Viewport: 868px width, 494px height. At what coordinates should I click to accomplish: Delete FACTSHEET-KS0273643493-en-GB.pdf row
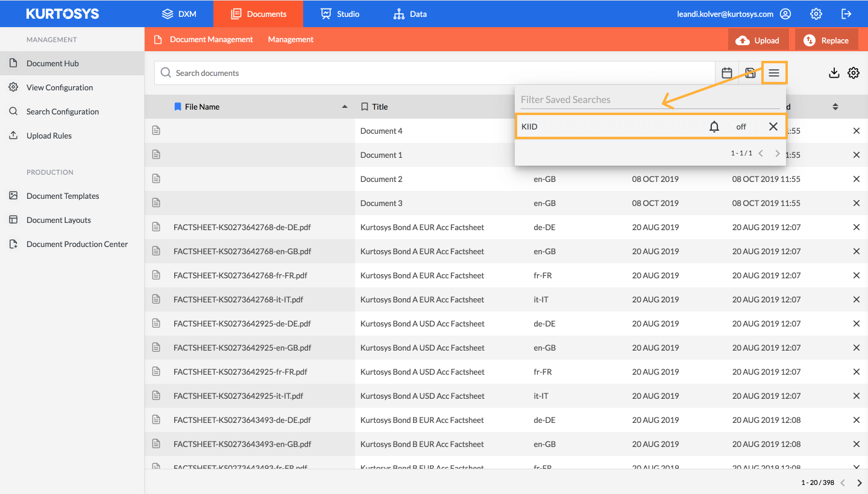tap(857, 444)
